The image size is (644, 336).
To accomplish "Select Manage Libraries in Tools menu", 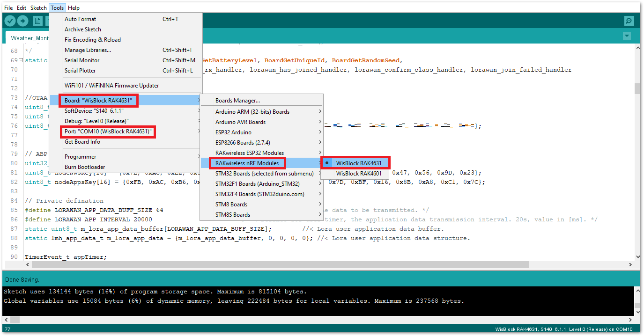I will click(88, 50).
